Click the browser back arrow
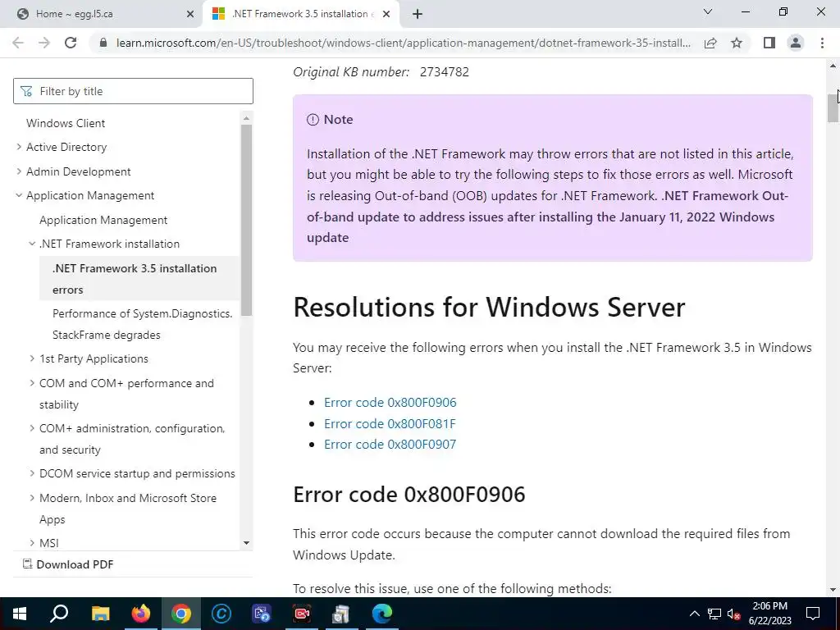This screenshot has height=630, width=840. pyautogui.click(x=18, y=43)
